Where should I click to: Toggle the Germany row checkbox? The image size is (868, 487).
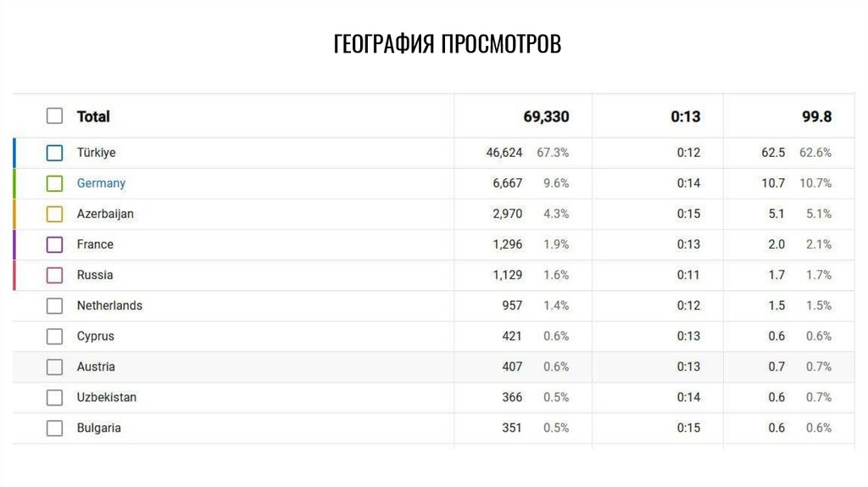pyautogui.click(x=55, y=183)
